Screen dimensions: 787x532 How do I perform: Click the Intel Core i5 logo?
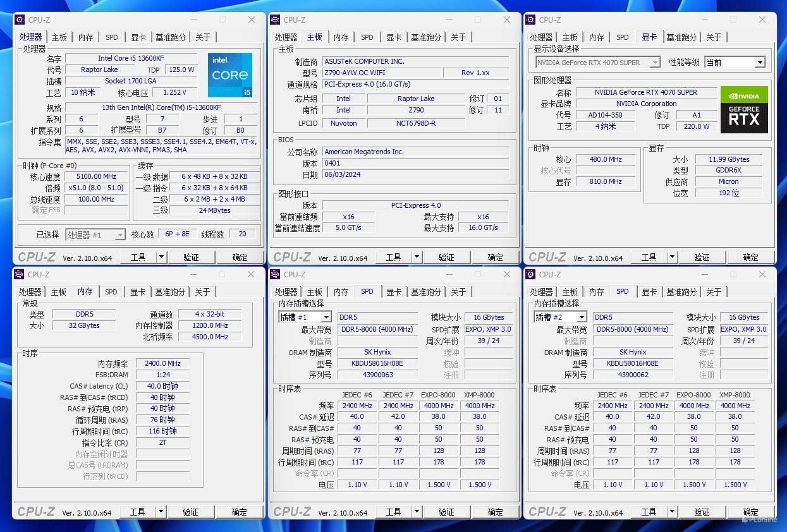(230, 75)
